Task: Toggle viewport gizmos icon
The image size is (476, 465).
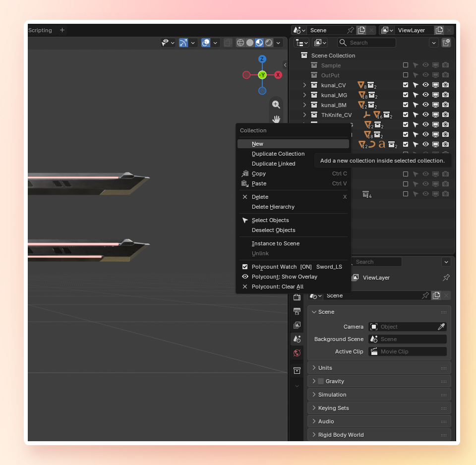Action: pyautogui.click(x=183, y=43)
